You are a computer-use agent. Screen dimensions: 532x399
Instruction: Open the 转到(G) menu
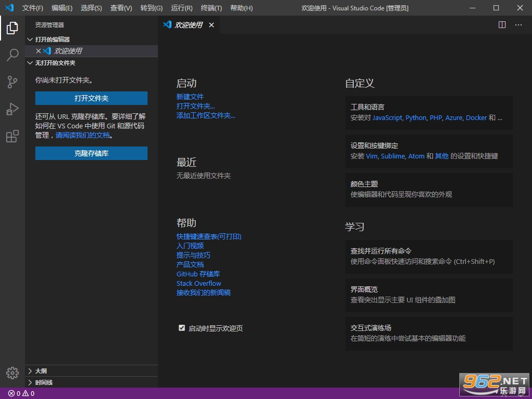coord(151,8)
